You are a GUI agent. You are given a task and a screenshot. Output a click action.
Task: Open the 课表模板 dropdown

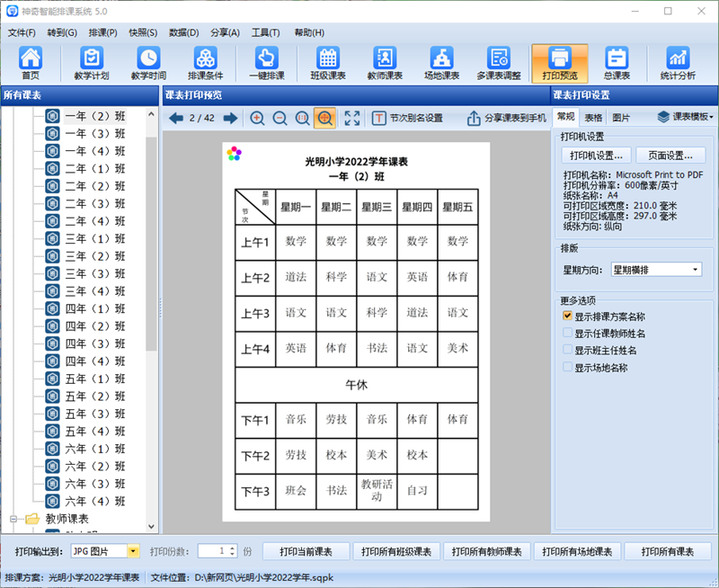(686, 117)
